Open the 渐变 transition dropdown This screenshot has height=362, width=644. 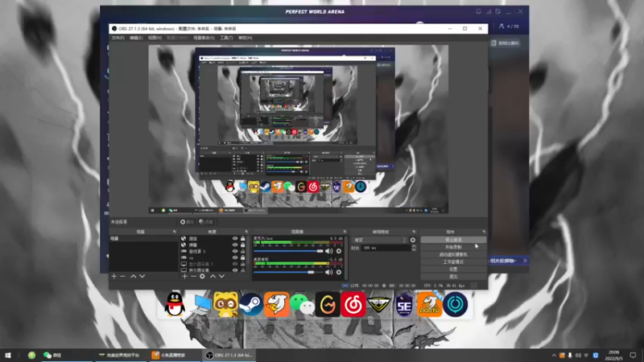[x=380, y=240]
